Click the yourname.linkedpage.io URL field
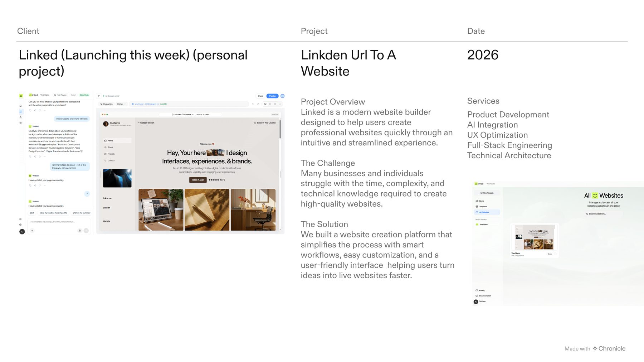Screen dimensions: 644x362 (x=189, y=104)
